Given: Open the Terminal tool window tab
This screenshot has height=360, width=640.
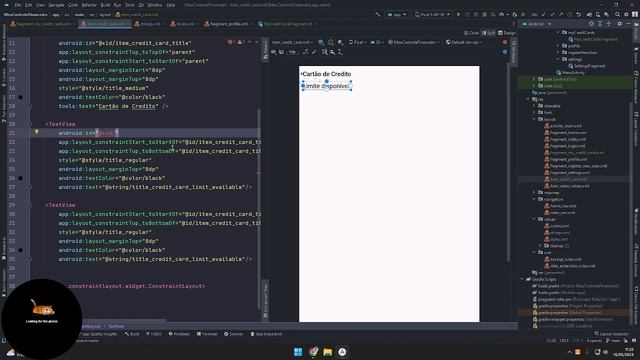Looking at the screenshot, I should 207,334.
